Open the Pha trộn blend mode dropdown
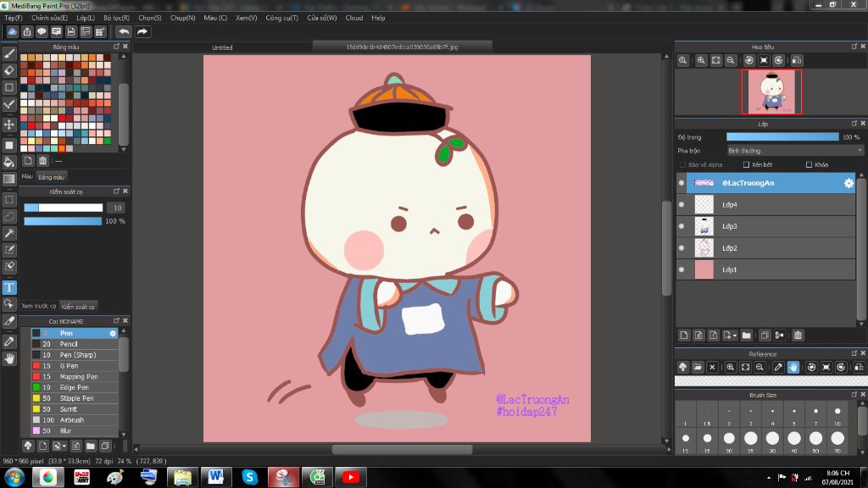 coord(795,151)
